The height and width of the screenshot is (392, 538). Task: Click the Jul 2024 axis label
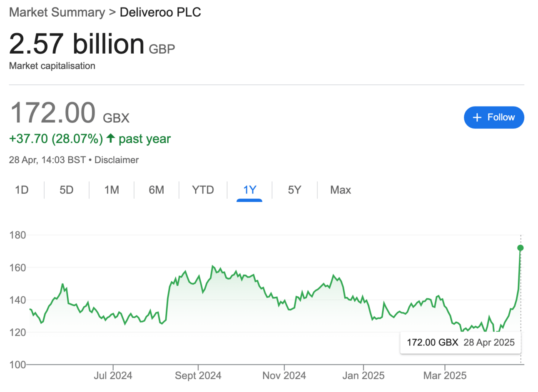coord(113,376)
